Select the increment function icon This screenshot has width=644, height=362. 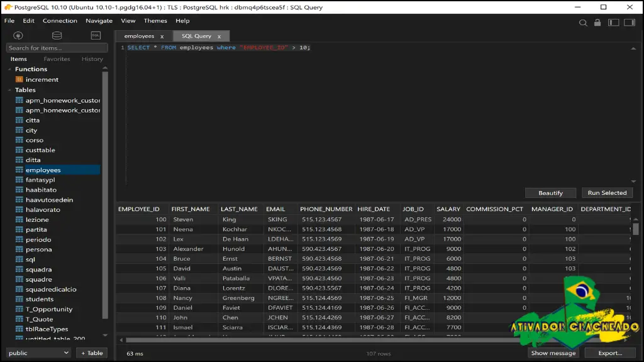pos(19,79)
